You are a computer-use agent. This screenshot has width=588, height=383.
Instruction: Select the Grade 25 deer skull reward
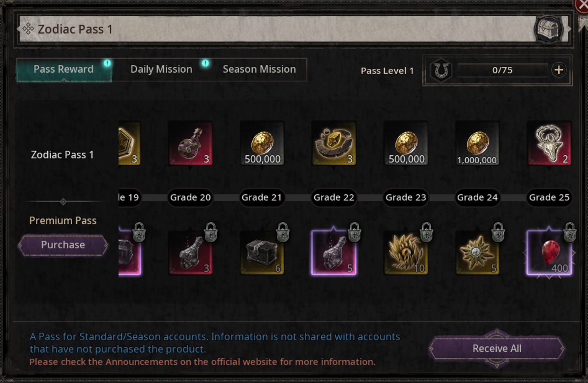549,143
